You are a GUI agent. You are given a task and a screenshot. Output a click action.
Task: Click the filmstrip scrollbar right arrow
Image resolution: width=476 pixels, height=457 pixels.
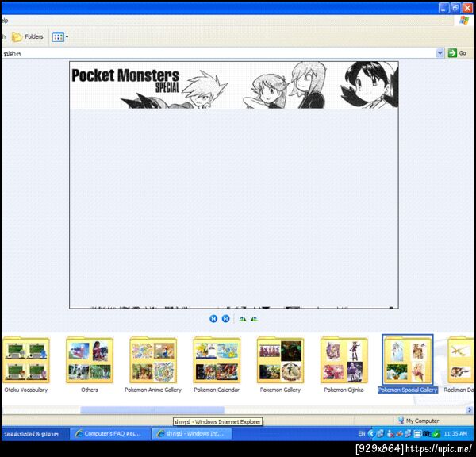470,410
